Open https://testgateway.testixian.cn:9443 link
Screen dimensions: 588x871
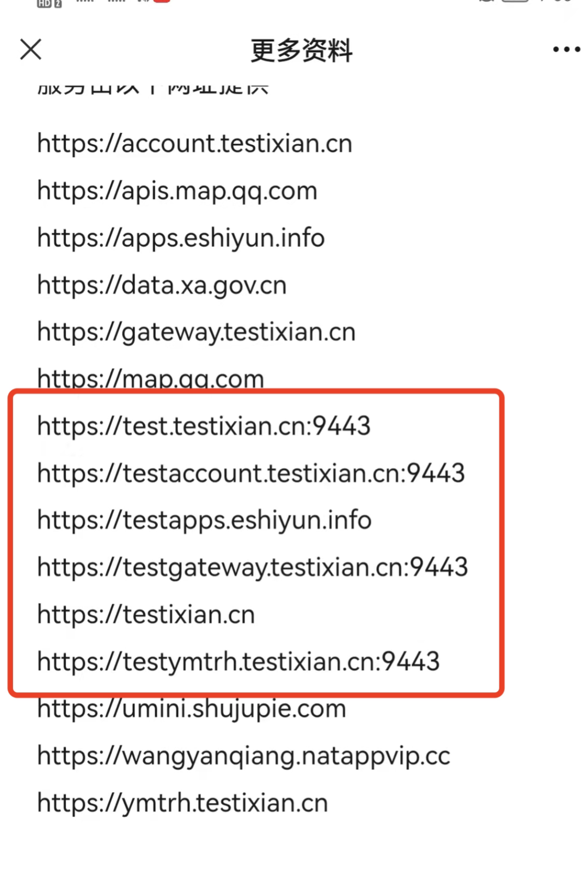(x=253, y=568)
